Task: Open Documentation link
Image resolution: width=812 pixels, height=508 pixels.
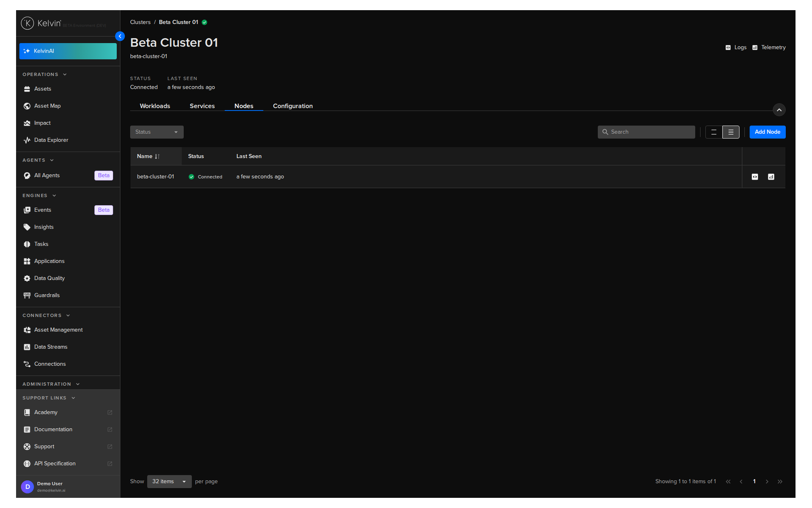Action: click(x=68, y=429)
